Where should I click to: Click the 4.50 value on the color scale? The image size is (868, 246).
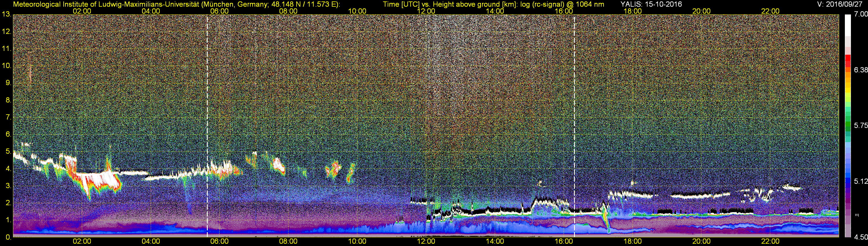click(x=861, y=237)
